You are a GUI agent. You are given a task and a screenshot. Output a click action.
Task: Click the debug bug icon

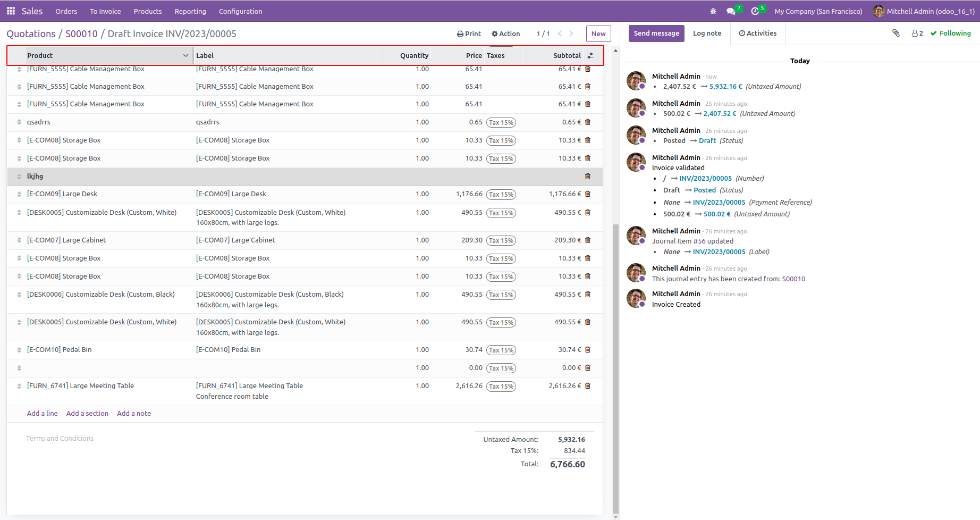713,11
